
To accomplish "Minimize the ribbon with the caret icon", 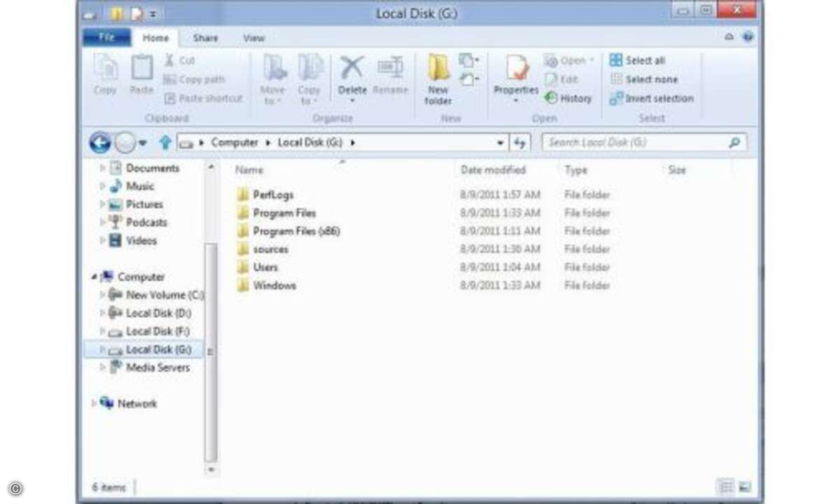I will click(x=730, y=37).
